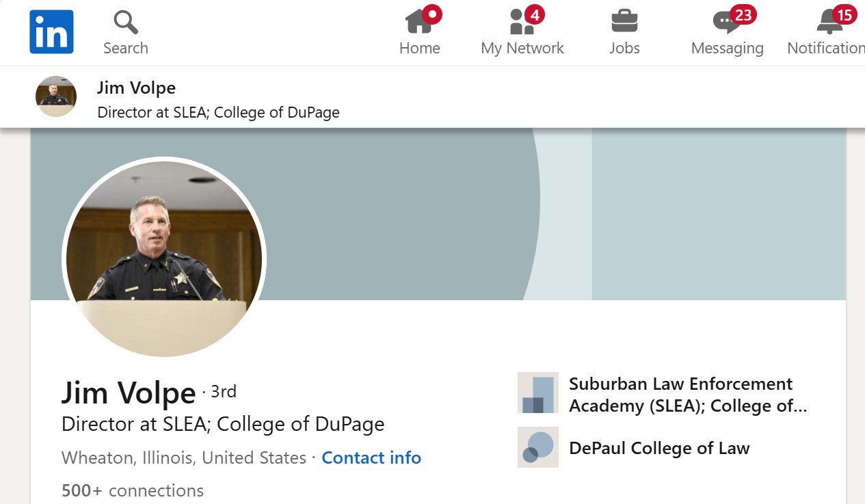Open Jim Volpe's large profile photo
This screenshot has height=504, width=865.
(x=164, y=259)
